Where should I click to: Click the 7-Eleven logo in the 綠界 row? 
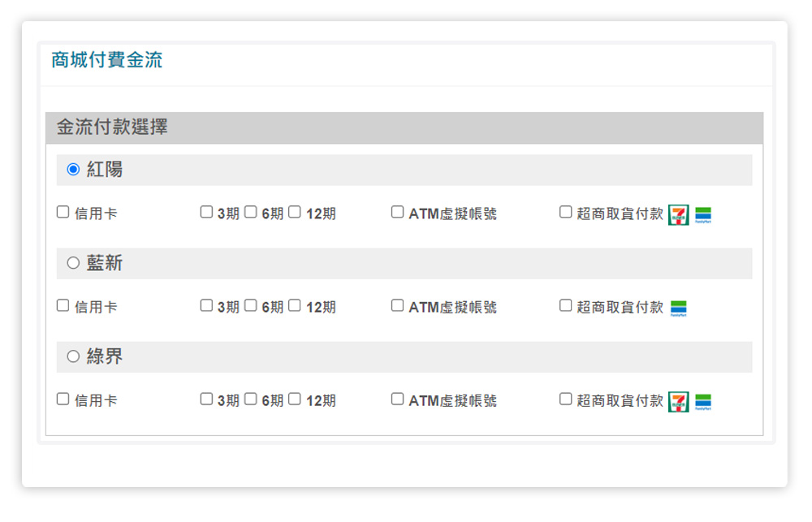678,402
